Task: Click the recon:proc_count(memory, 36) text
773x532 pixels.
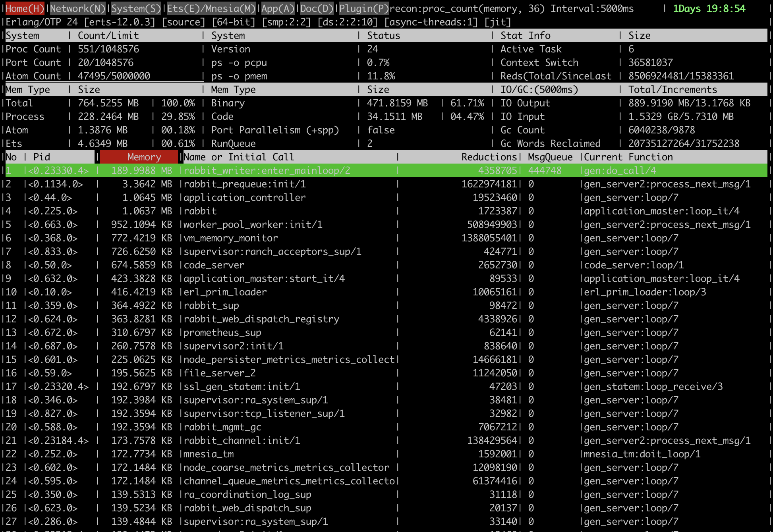Action: pos(467,8)
